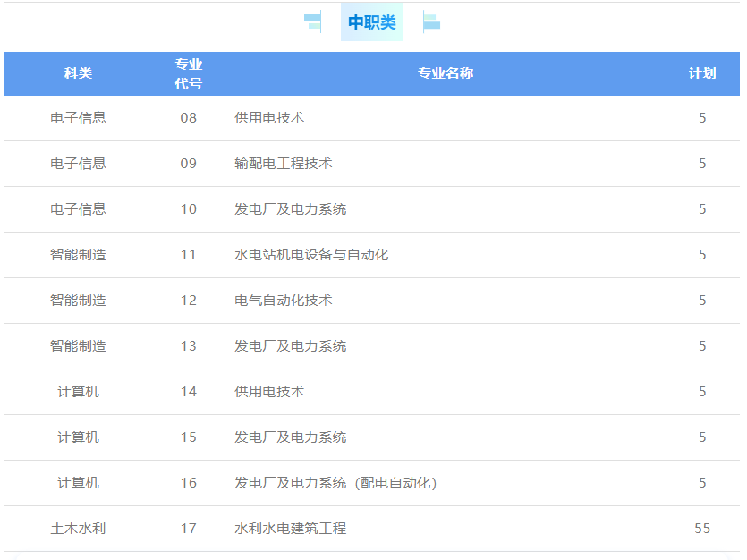Viewport: 747px width, 560px height.
Task: Select 水电站机电设备与自动化 major name
Action: click(x=311, y=255)
